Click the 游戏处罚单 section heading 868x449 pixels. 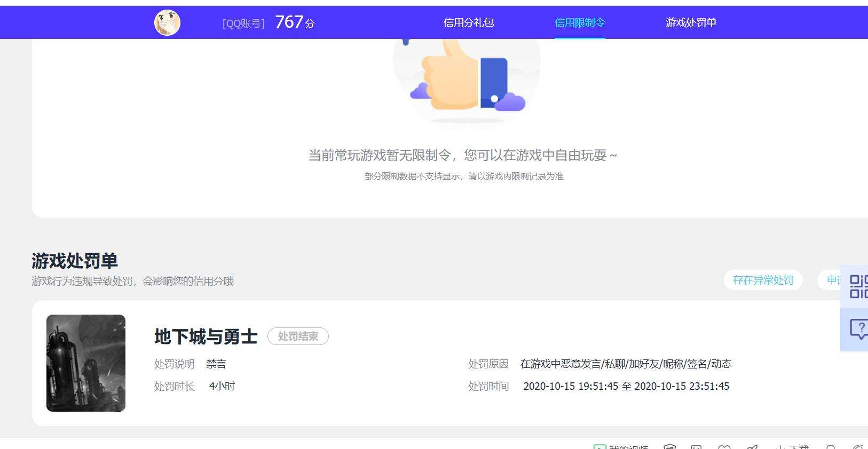[x=75, y=261]
